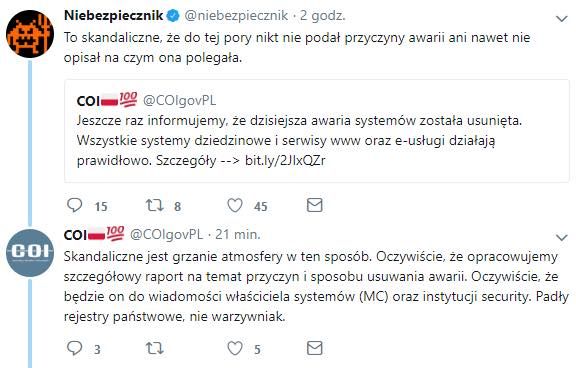
Task: Open the bit.ly/2JIxQZr link
Action: click(x=285, y=160)
